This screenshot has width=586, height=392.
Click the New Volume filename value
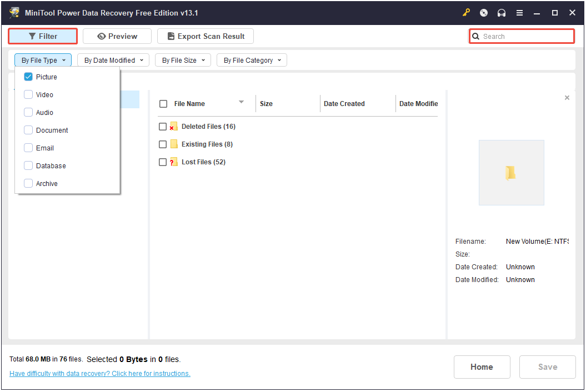[537, 242]
